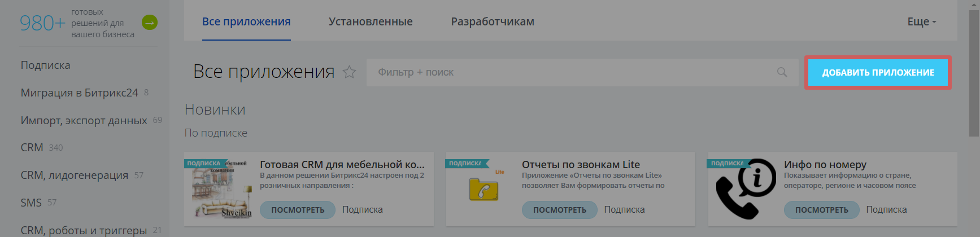The width and height of the screenshot is (980, 237).
Task: Select the Все приложения tab
Action: [x=246, y=21]
